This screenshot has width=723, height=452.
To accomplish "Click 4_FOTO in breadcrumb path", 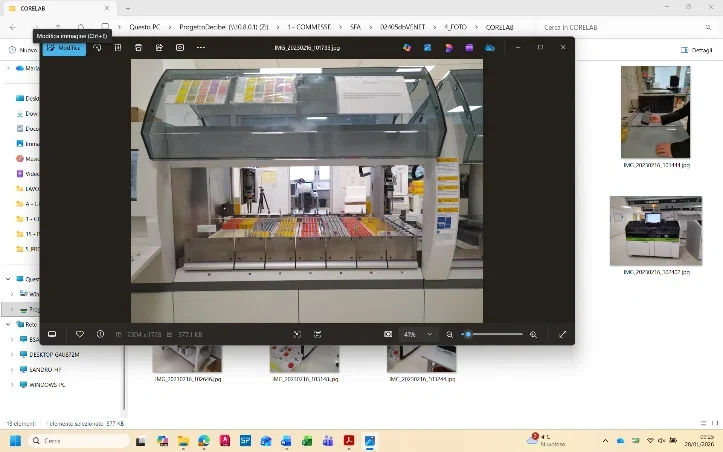I will coord(455,27).
